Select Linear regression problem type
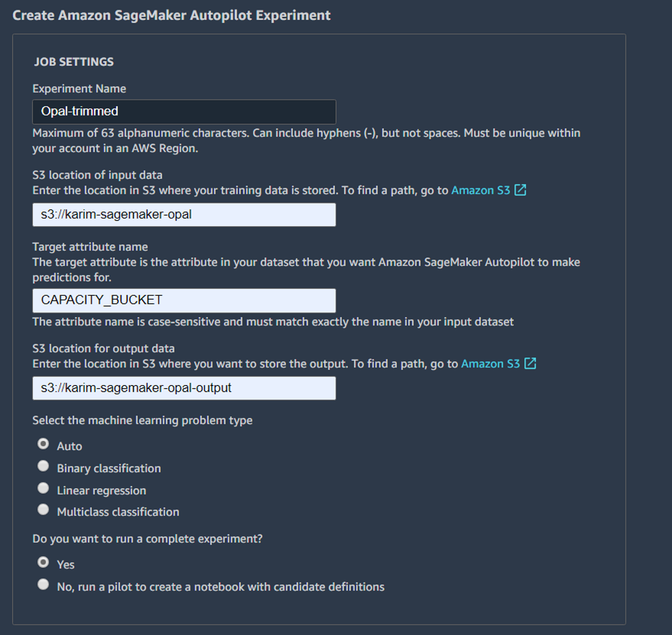The width and height of the screenshot is (672, 635). pos(43,488)
